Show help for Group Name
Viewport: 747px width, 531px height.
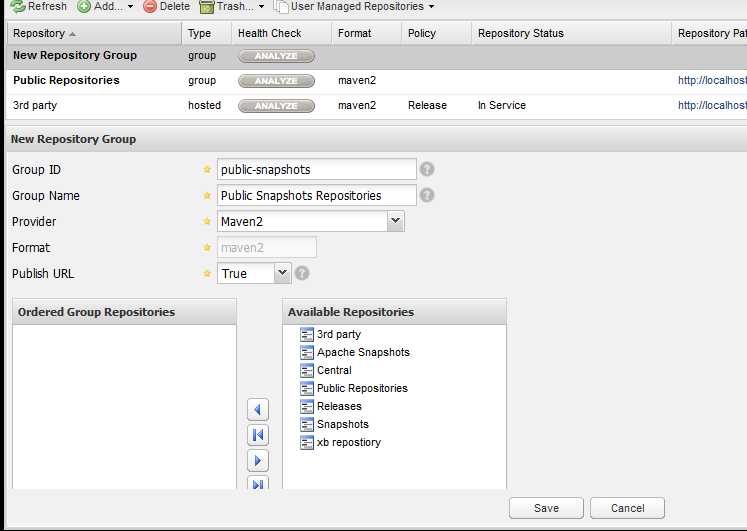427,195
